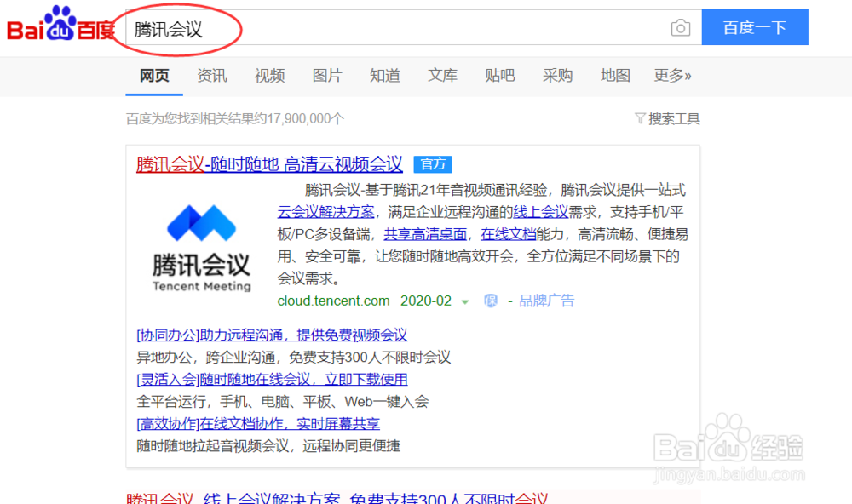Open [协同办公]助力远程沟通 link
Image resolution: width=852 pixels, height=504 pixels.
coord(272,335)
